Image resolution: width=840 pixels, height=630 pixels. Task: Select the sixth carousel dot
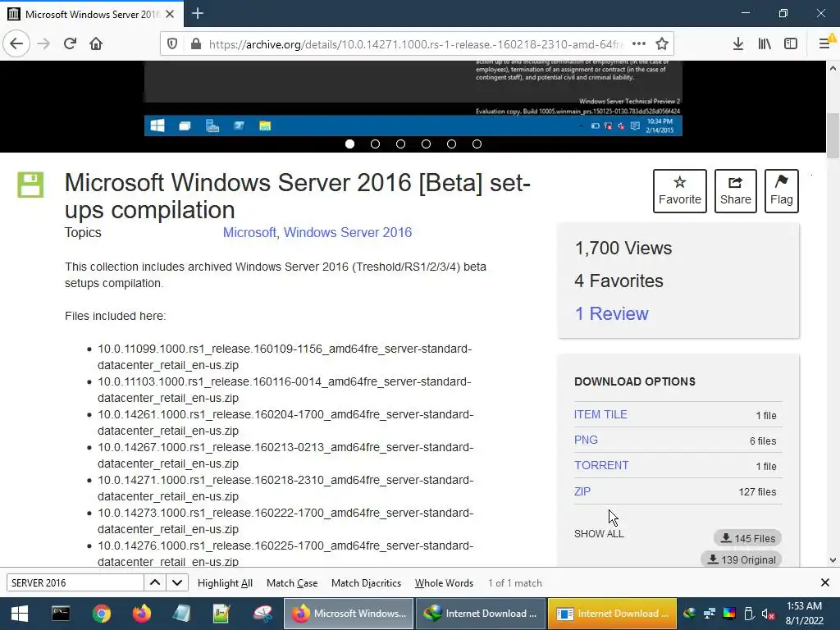[477, 144]
